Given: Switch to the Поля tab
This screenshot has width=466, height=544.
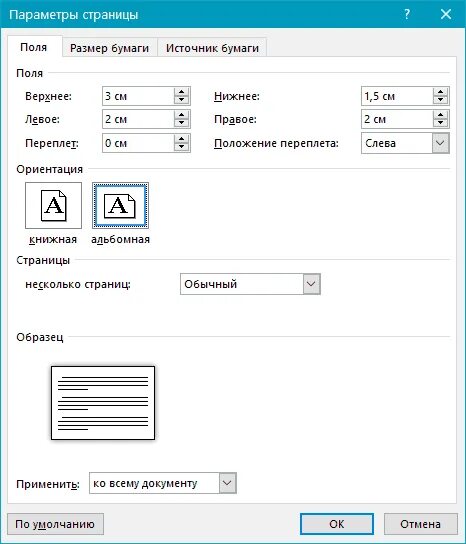Looking at the screenshot, I should point(34,47).
